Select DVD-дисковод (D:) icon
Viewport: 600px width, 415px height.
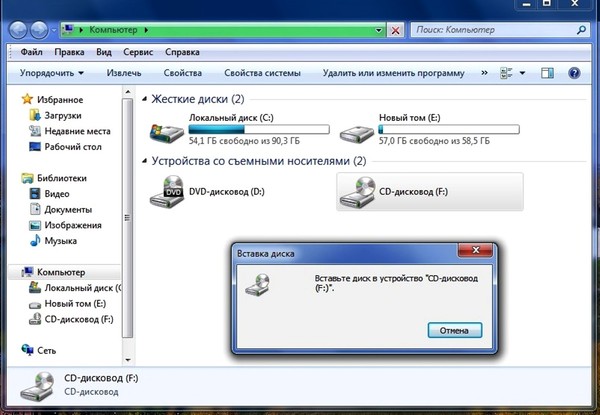[x=167, y=191]
